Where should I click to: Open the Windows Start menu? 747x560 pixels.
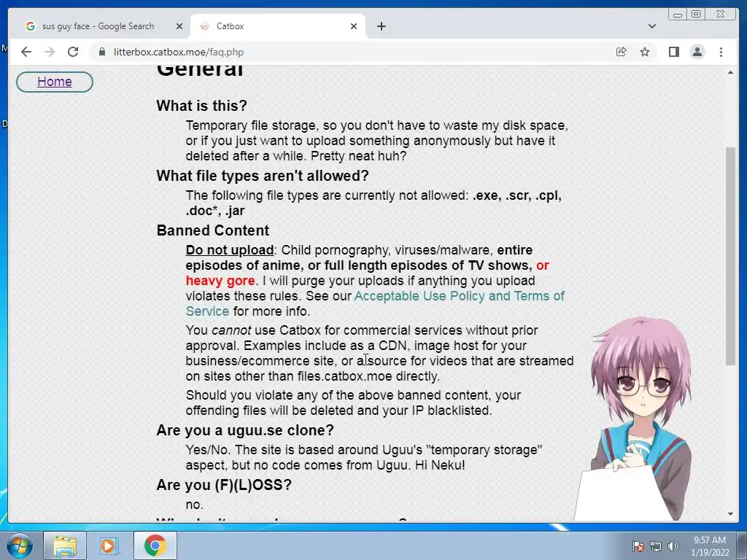point(19,545)
